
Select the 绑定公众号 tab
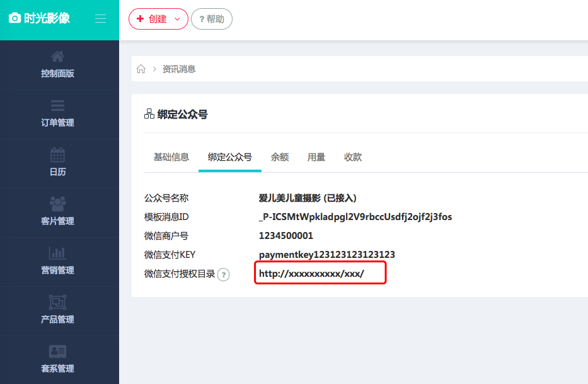[x=230, y=157]
